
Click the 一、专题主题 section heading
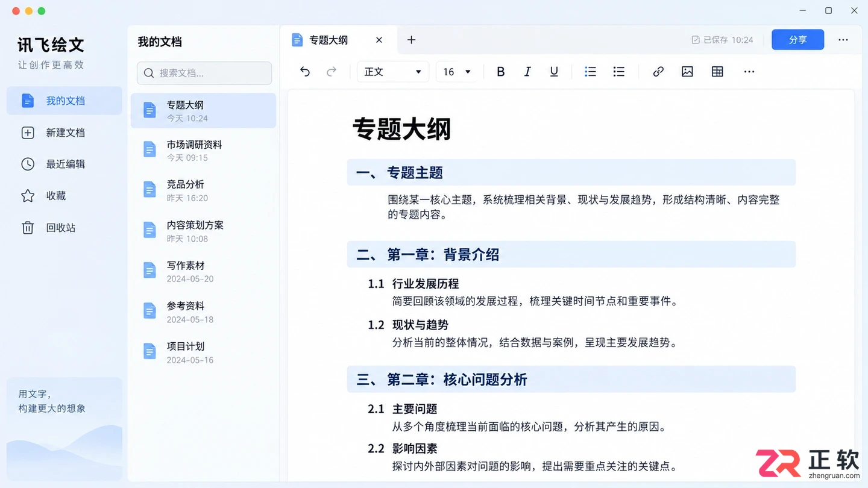(571, 173)
